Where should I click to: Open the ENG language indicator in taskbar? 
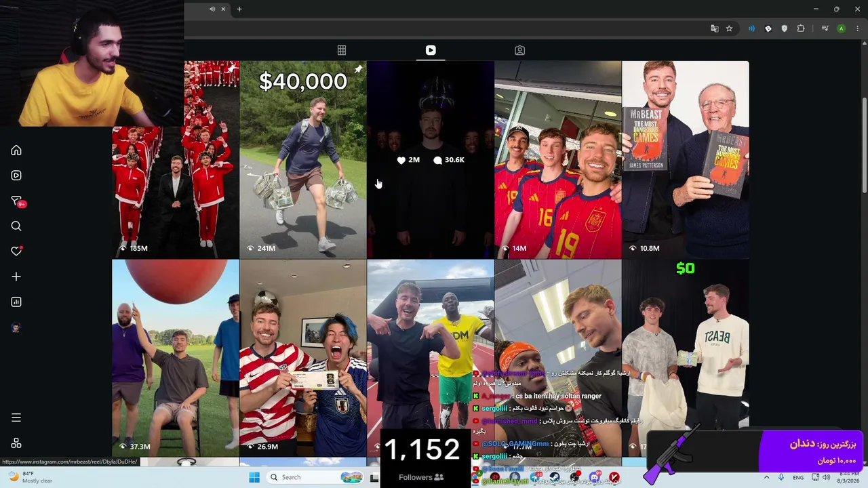pos(798,478)
